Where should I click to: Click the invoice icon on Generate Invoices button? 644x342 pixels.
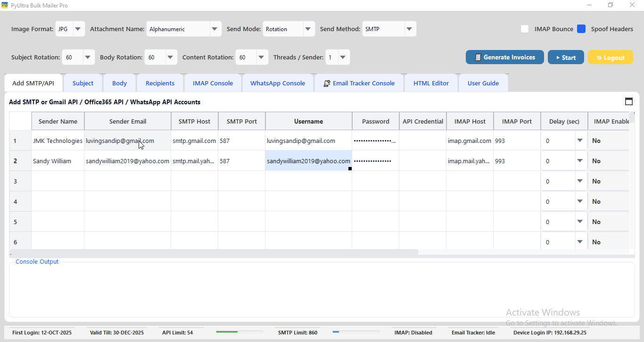pyautogui.click(x=478, y=57)
